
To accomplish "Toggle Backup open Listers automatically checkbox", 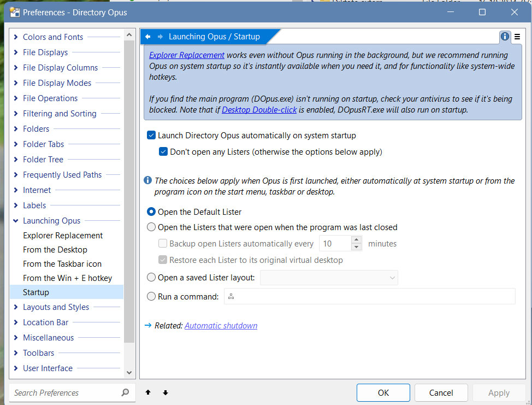I will [163, 243].
